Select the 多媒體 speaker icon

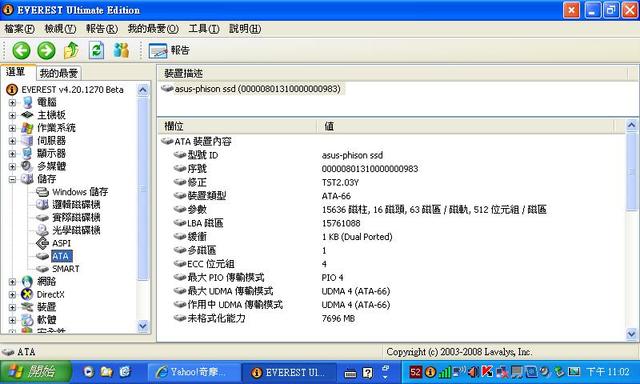pyautogui.click(x=27, y=166)
